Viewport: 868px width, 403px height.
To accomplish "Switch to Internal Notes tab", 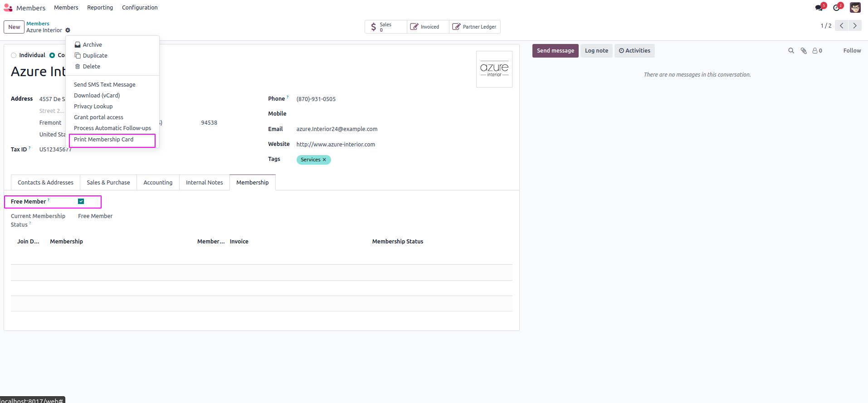I will coord(205,182).
